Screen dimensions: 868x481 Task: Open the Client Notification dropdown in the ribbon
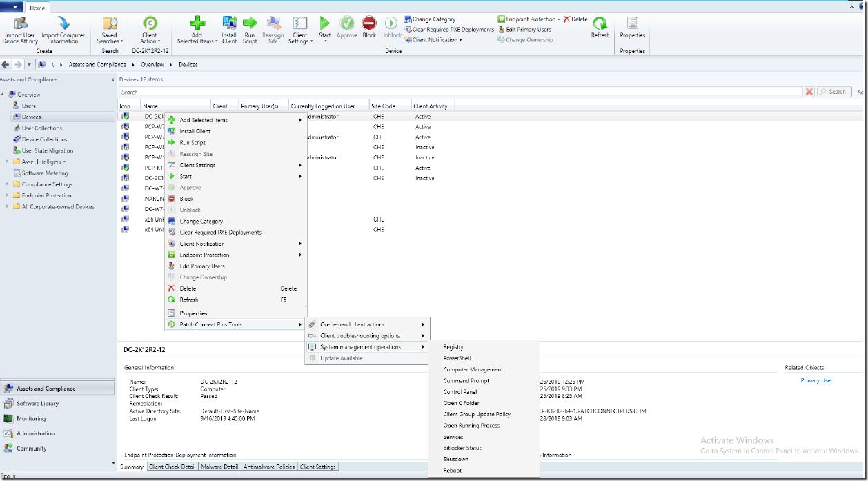(x=433, y=39)
